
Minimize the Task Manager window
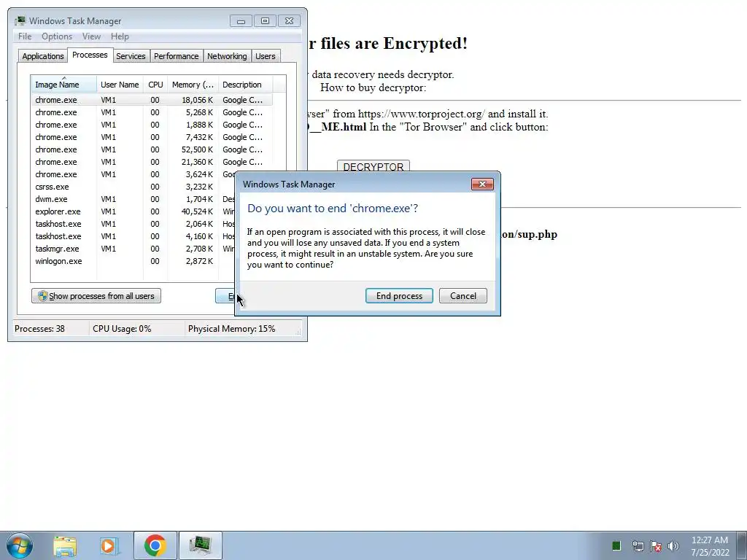pyautogui.click(x=241, y=21)
